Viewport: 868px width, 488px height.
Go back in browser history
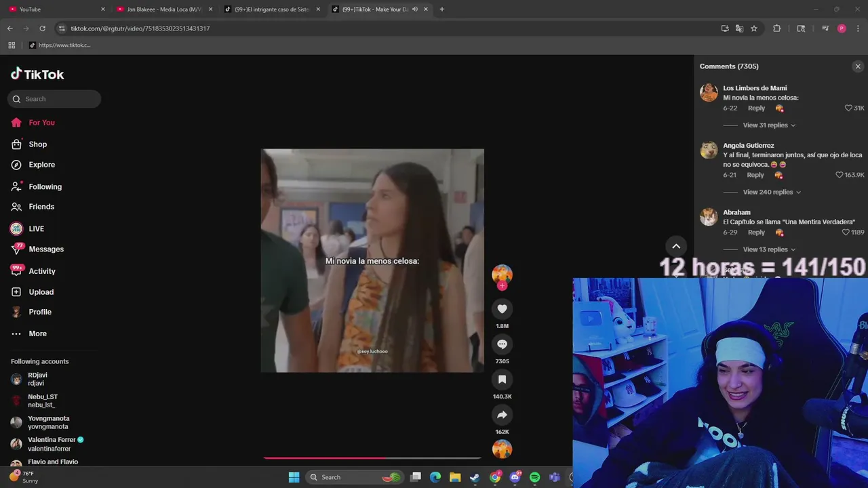click(x=9, y=28)
